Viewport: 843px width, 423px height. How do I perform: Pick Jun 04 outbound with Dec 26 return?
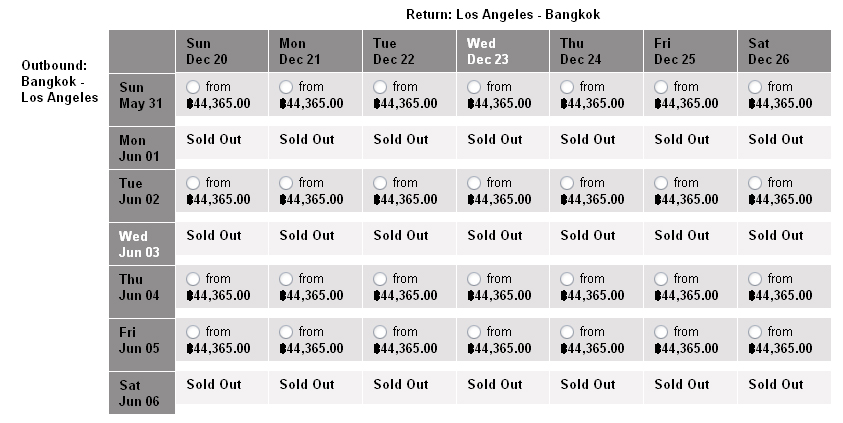[755, 278]
